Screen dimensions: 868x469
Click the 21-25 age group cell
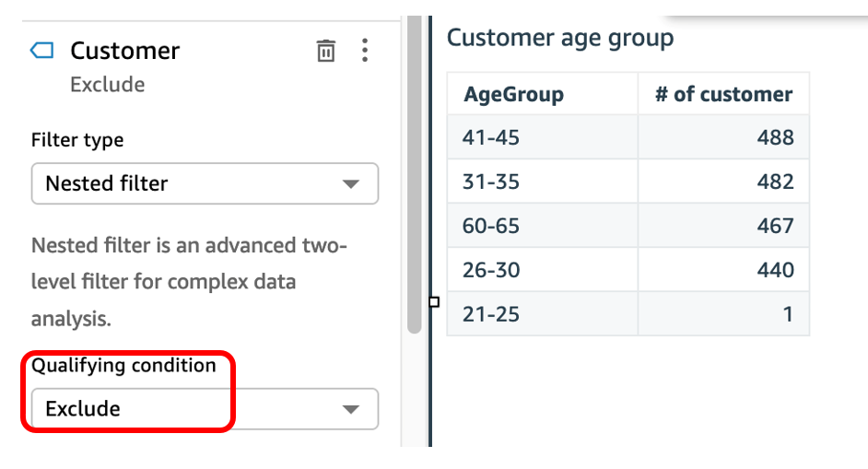(x=492, y=314)
